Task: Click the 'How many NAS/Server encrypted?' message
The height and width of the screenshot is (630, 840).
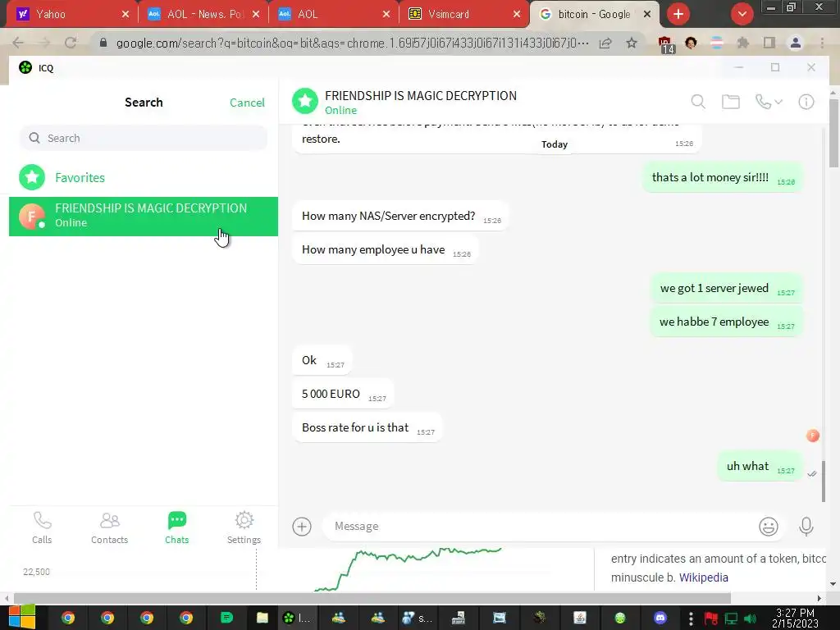Action: point(400,216)
